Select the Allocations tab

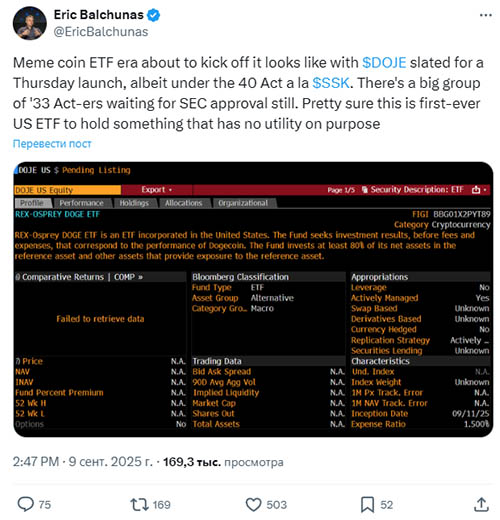pos(183,203)
